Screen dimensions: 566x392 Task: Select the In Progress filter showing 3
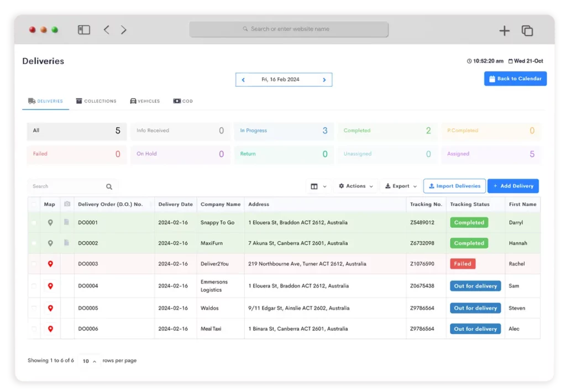pos(284,130)
